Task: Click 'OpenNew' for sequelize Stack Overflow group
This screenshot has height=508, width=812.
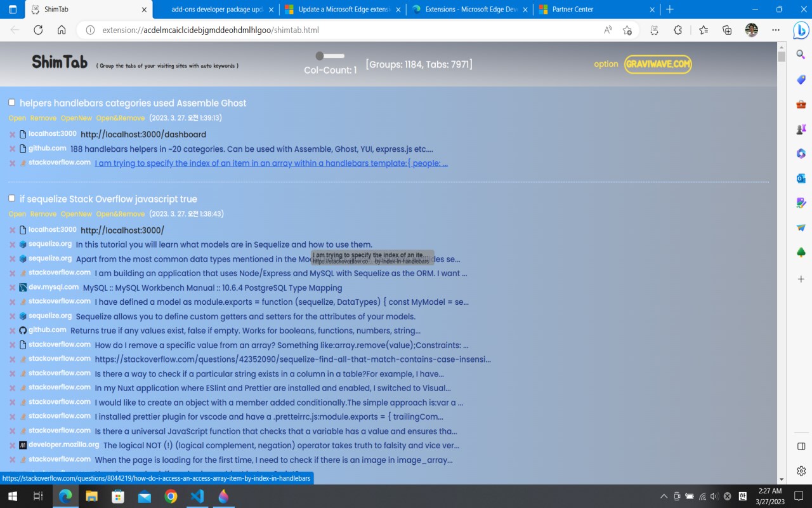Action: point(76,214)
